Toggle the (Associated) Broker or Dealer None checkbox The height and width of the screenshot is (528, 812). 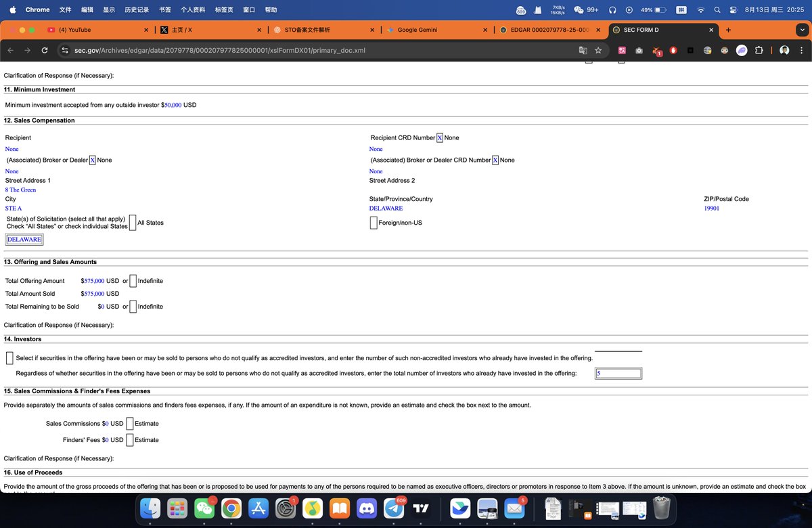click(x=93, y=160)
